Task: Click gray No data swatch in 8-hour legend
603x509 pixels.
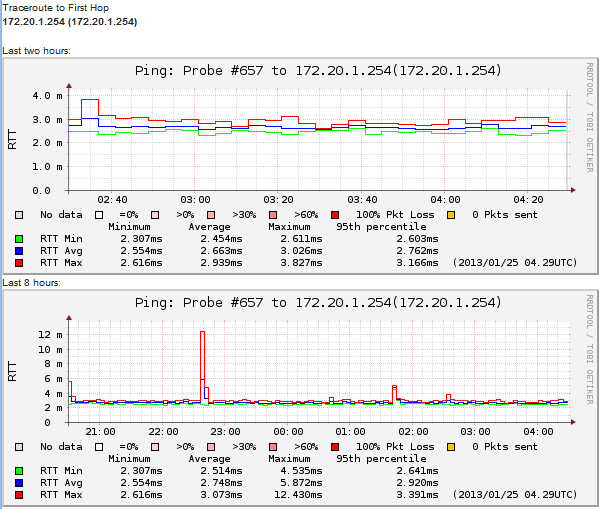Action: click(x=19, y=447)
